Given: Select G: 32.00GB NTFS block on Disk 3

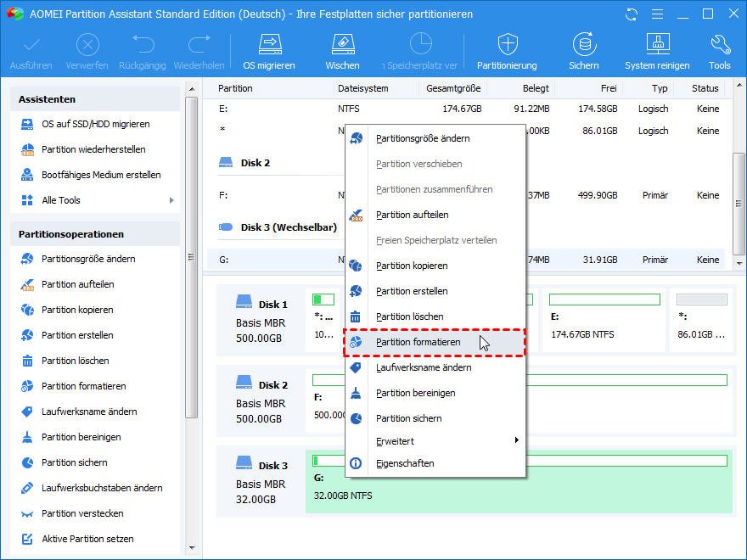Looking at the screenshot, I should [519, 481].
